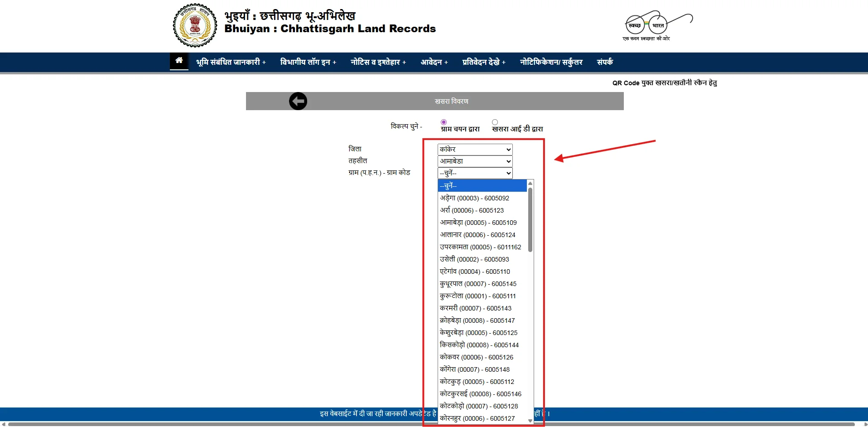This screenshot has height=427, width=868.
Task: Click the Swachh Bharat logo
Action: point(656,25)
